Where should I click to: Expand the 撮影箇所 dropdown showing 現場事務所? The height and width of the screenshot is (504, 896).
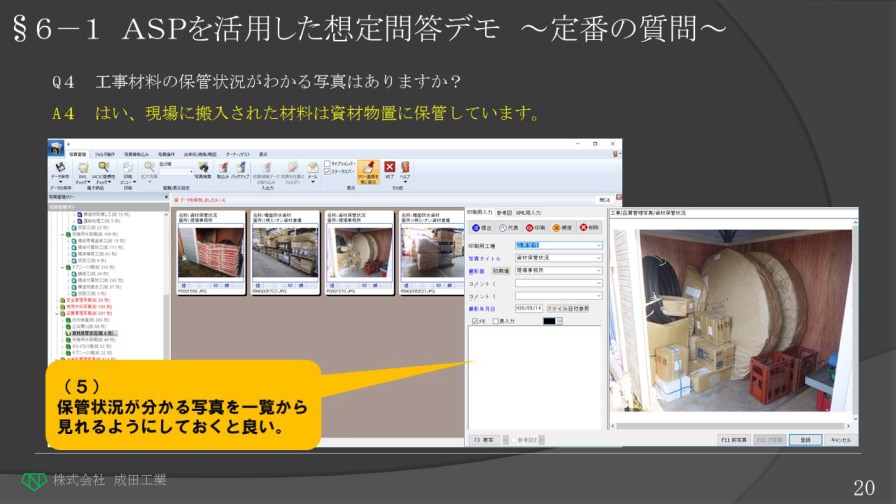pyautogui.click(x=599, y=270)
